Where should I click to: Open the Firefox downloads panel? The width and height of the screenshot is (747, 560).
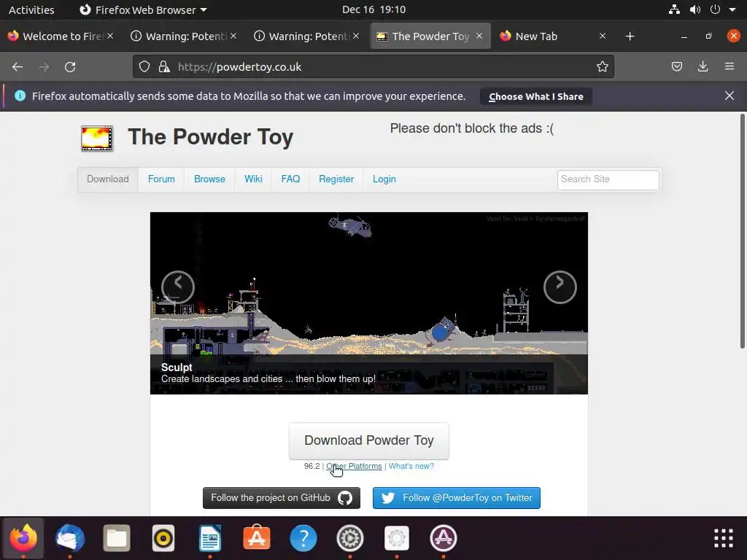[x=703, y=66]
